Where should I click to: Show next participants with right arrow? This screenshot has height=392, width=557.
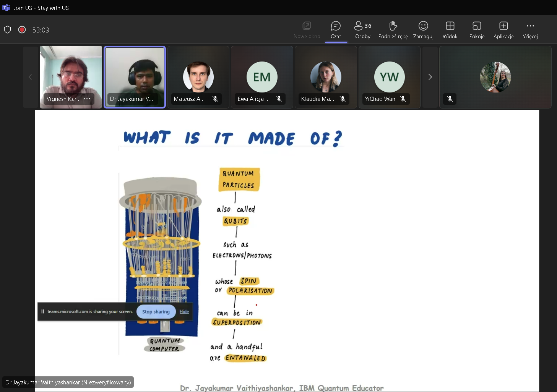point(430,77)
